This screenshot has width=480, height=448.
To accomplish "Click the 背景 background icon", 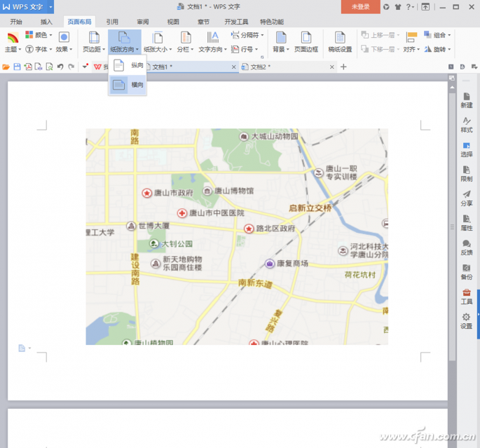I will coord(280,41).
